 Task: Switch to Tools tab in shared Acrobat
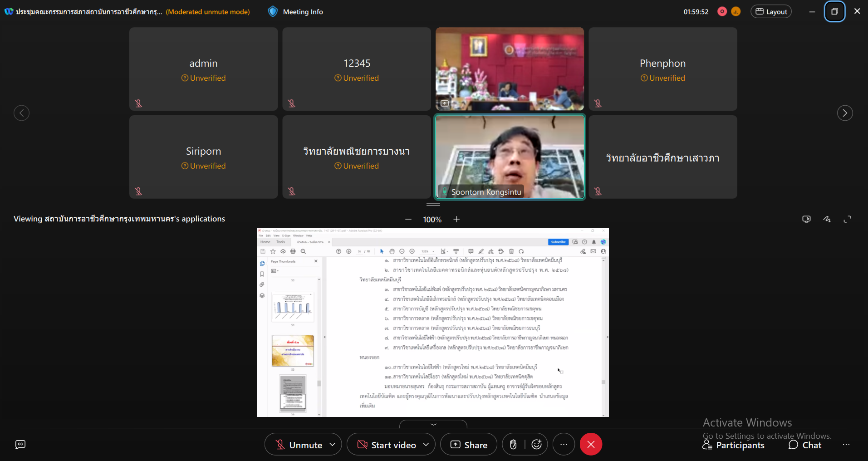coord(281,242)
